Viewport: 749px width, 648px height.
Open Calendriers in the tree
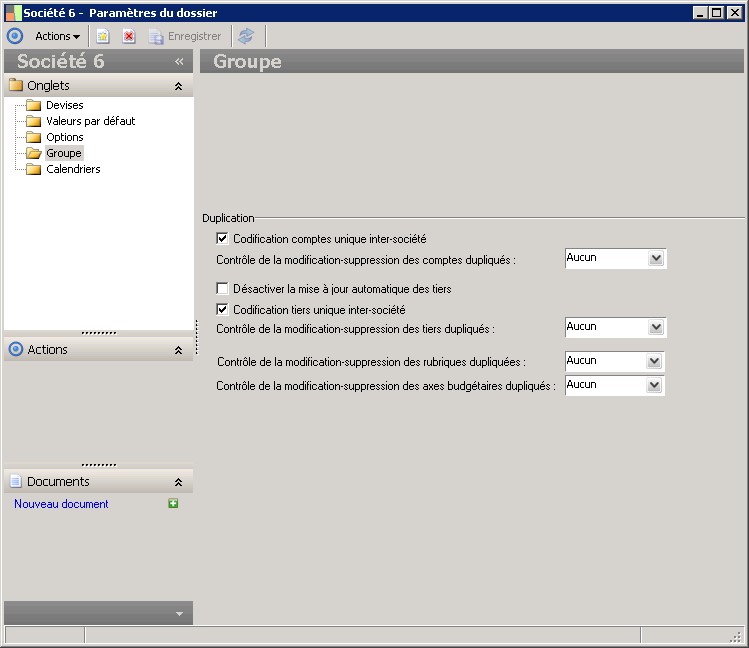(x=73, y=170)
